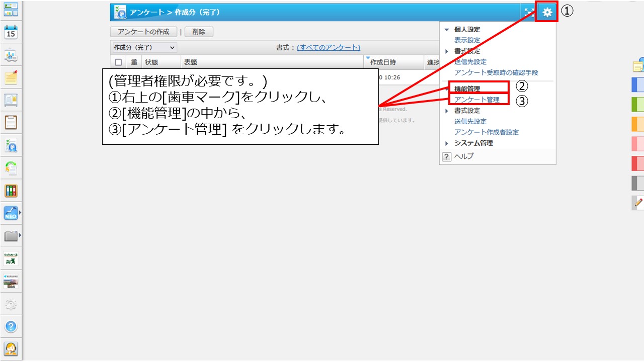644x362 pixels.
Task: Tick the select-all checkbox in table header
Action: tap(118, 62)
